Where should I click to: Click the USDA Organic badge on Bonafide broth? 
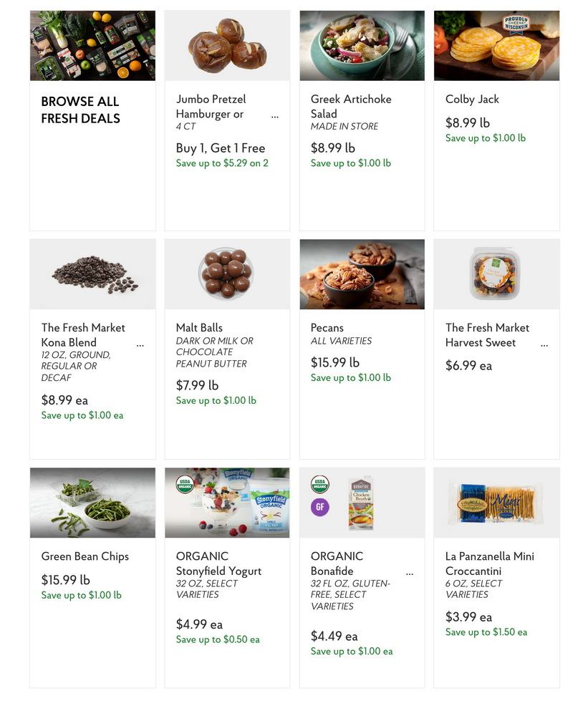coord(320,484)
